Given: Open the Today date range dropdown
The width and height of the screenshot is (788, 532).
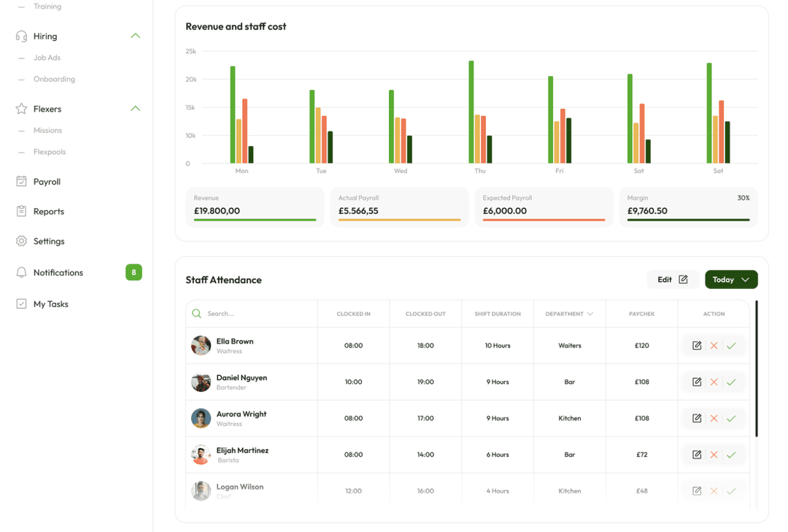Looking at the screenshot, I should (730, 280).
